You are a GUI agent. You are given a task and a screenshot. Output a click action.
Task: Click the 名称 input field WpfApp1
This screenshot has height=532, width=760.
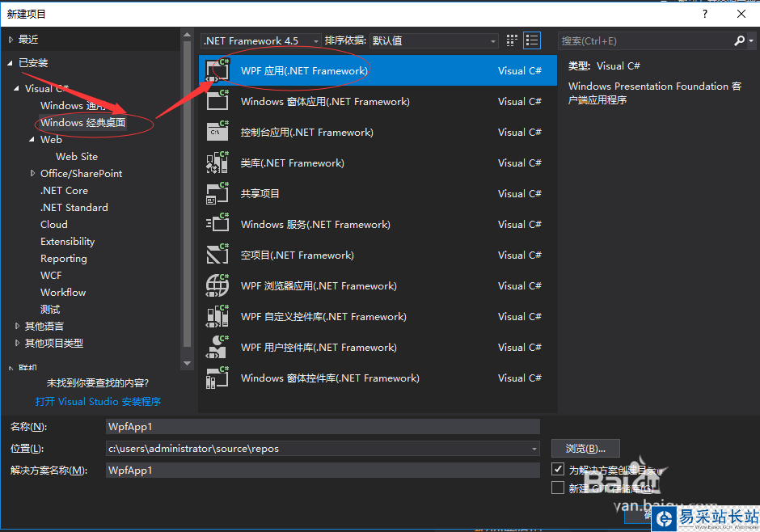click(323, 426)
